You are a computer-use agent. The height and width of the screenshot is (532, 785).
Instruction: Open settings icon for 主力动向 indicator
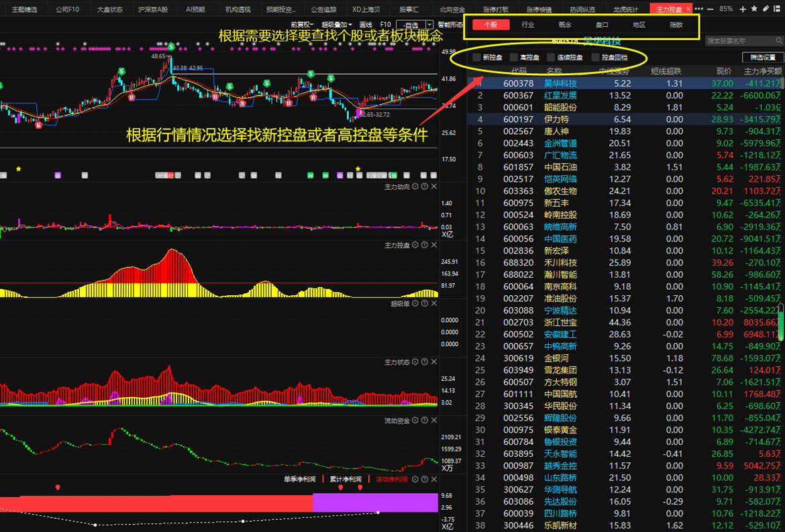[415, 187]
